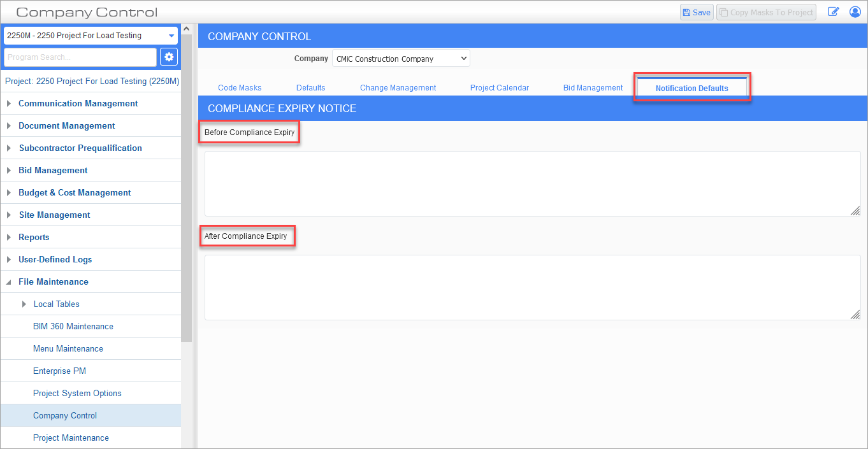
Task: Open Communication Management section
Action: [78, 103]
